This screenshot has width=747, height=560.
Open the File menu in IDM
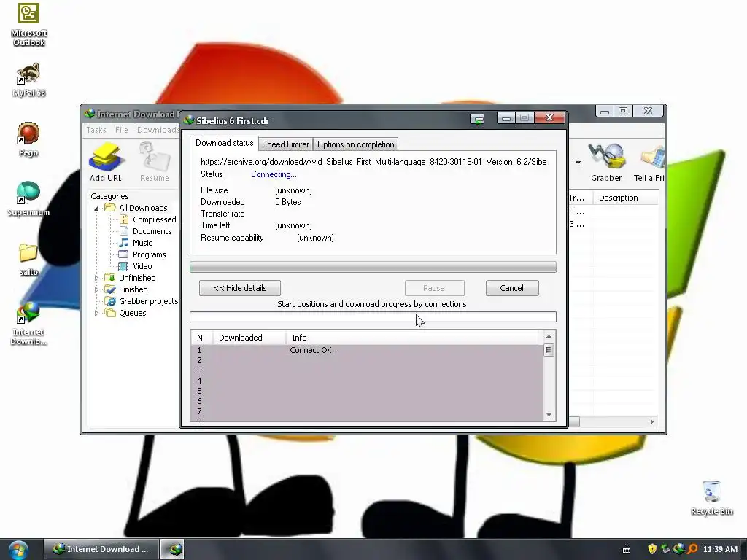(x=122, y=130)
